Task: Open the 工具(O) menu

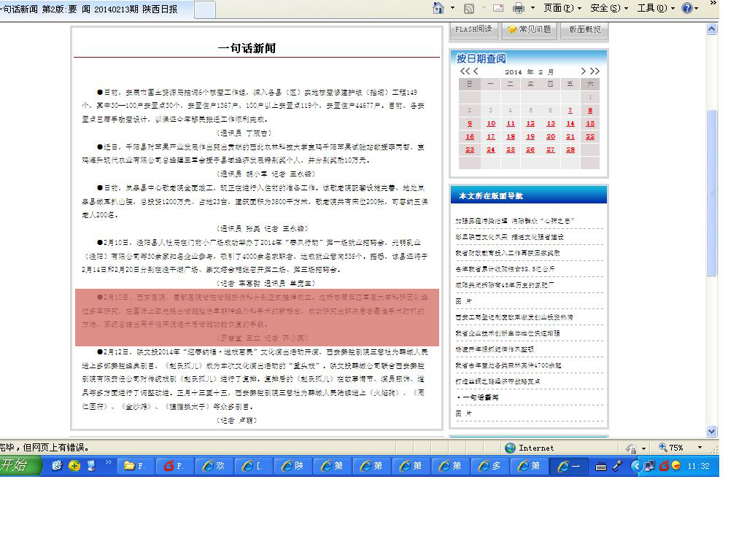Action: coord(656,8)
